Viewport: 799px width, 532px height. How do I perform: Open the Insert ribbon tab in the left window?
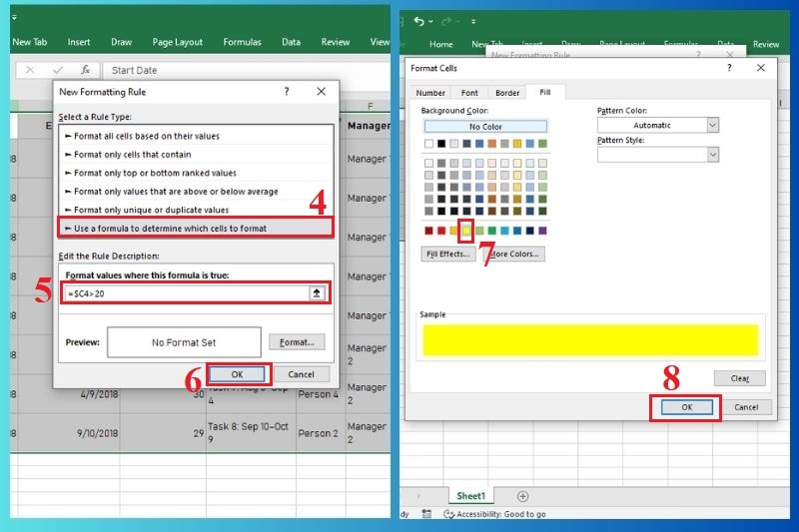tap(79, 42)
